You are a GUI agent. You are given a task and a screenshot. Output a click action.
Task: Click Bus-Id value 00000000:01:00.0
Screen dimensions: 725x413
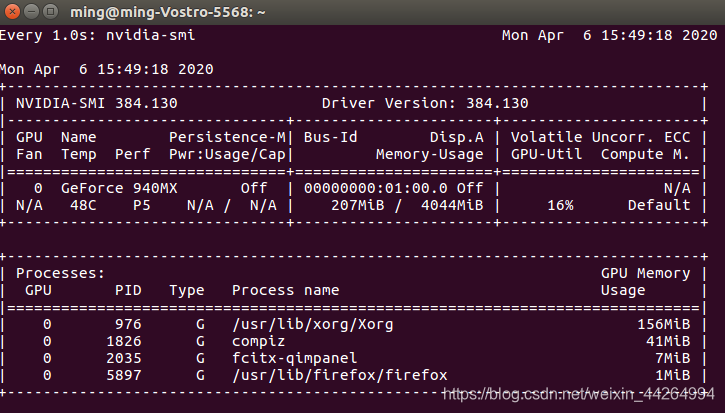pos(375,188)
